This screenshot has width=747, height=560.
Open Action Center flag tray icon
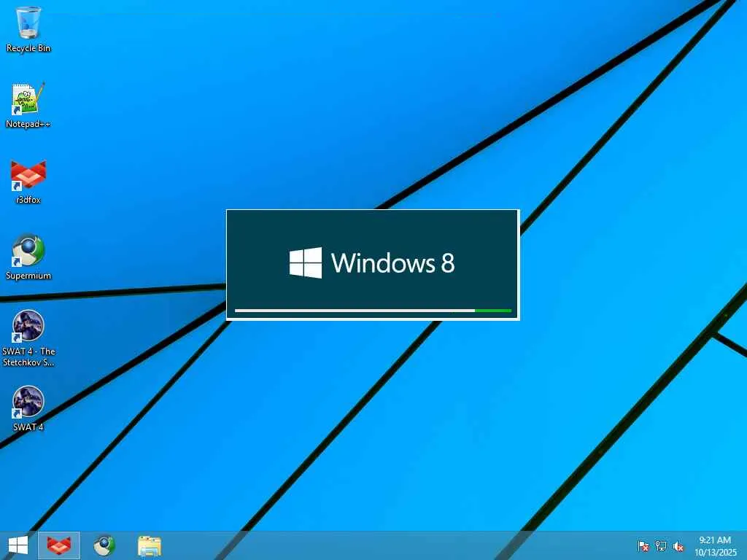point(643,545)
